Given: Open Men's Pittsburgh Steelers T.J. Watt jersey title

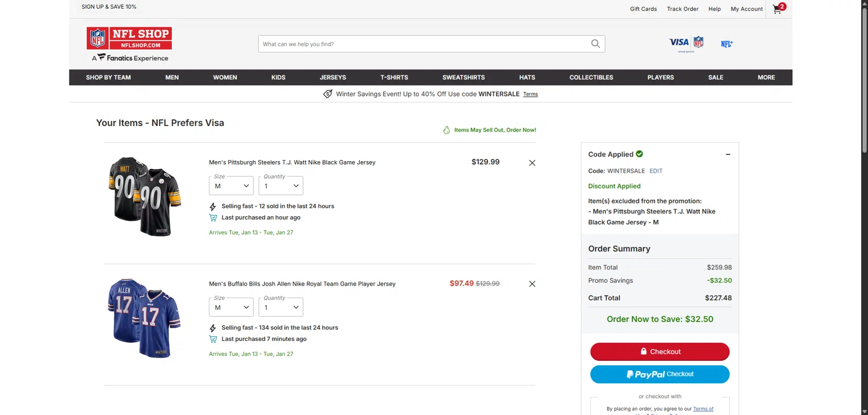Looking at the screenshot, I should [292, 162].
